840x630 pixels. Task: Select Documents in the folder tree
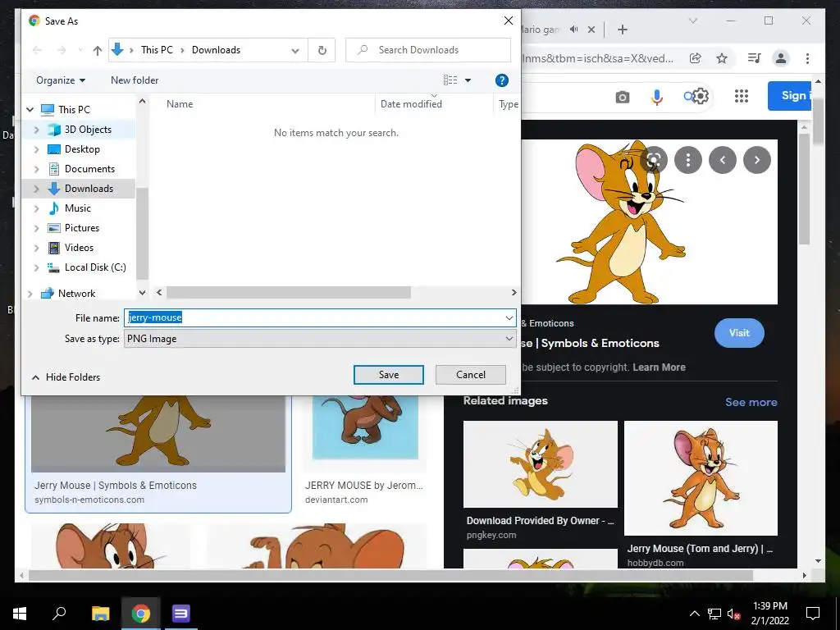tap(89, 169)
